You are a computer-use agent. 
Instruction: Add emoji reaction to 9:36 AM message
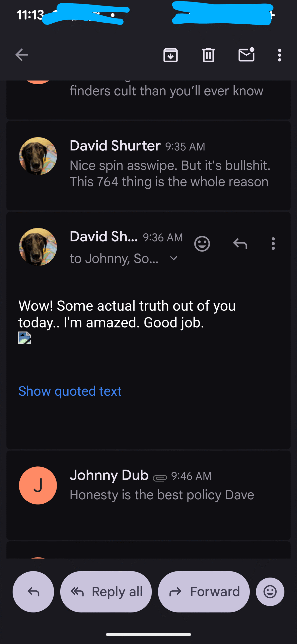[202, 244]
